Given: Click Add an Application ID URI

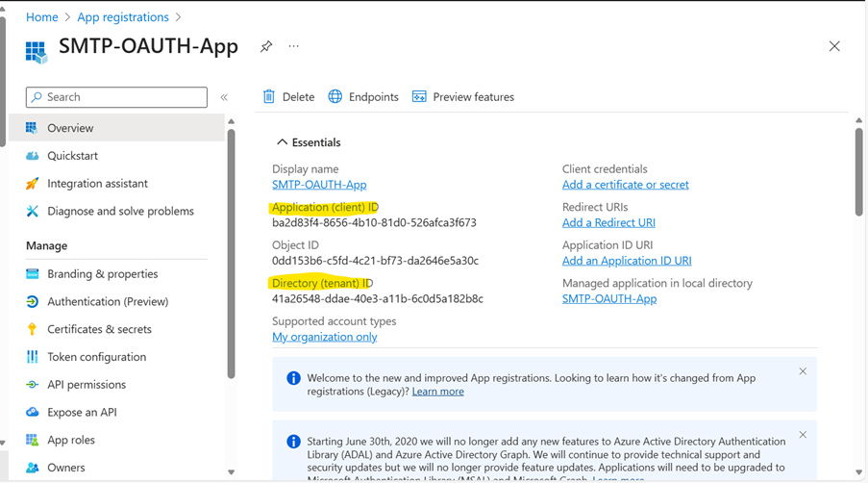Looking at the screenshot, I should (627, 261).
